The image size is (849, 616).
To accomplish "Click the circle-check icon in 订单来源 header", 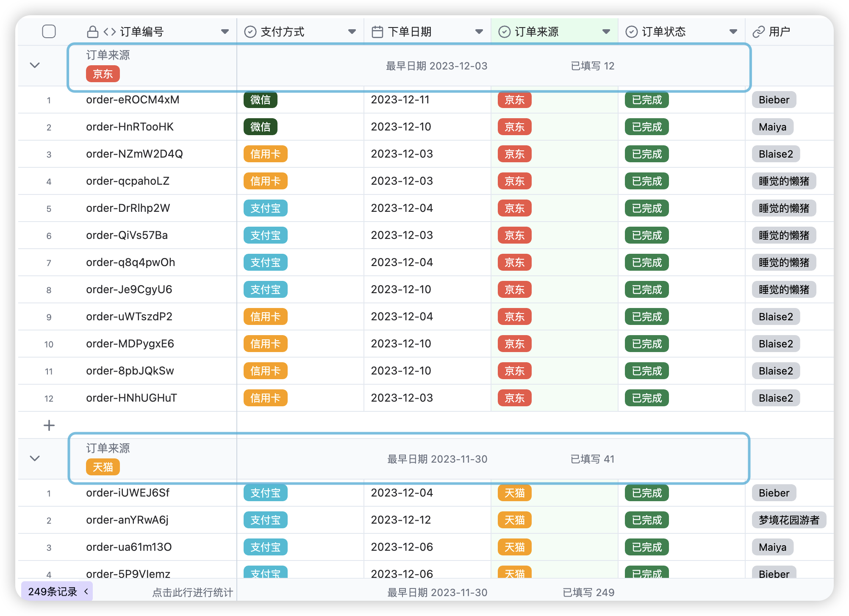I will pyautogui.click(x=504, y=32).
